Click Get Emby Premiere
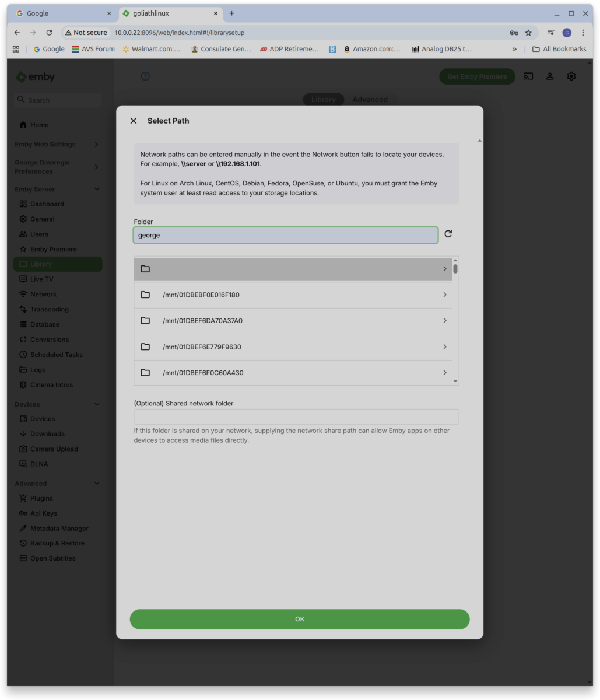This screenshot has height=700, width=600. tap(477, 76)
